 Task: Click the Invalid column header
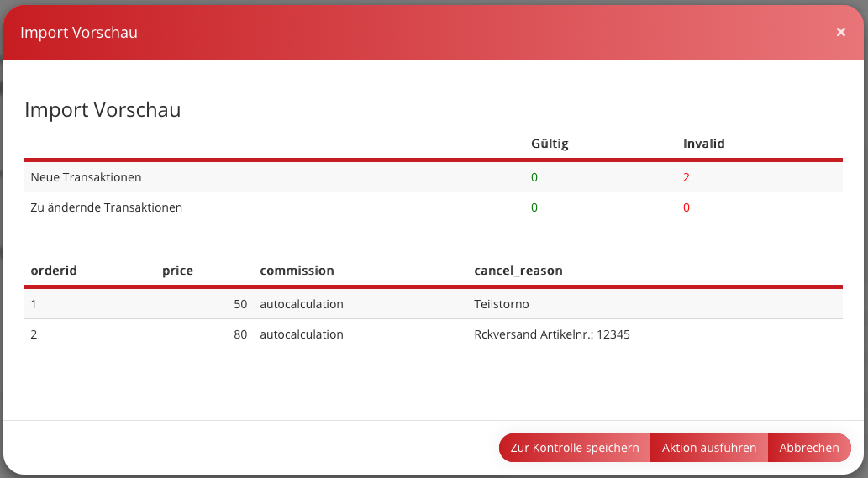coord(703,144)
